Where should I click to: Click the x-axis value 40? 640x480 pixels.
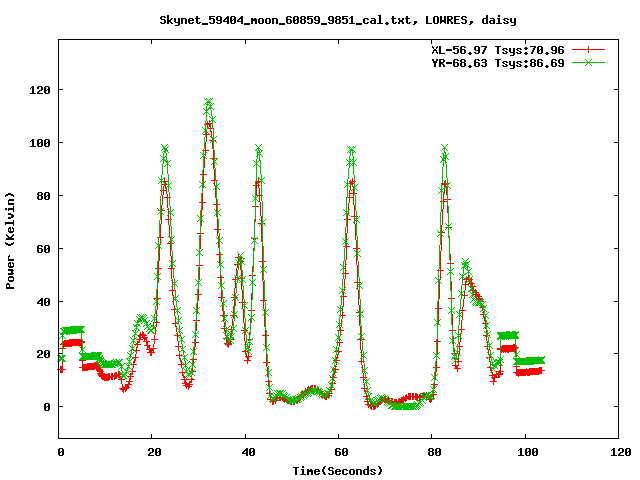tap(248, 452)
